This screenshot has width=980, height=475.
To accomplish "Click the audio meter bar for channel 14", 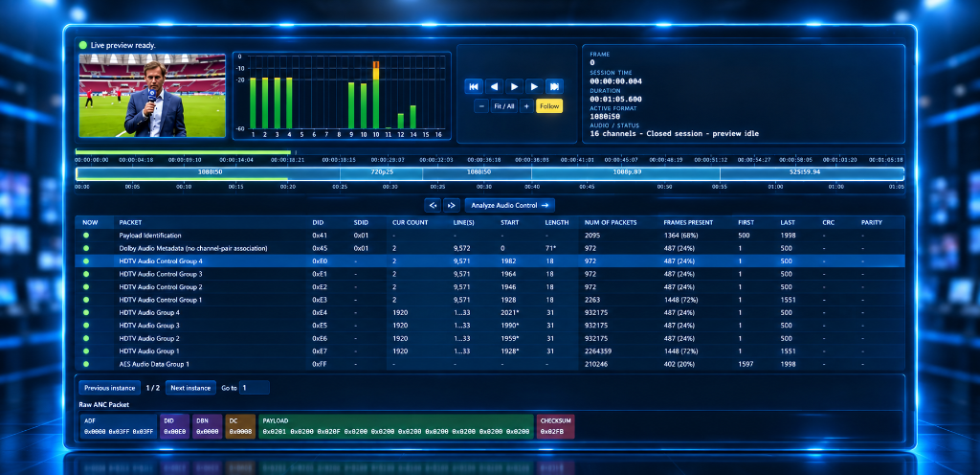I will [412, 117].
